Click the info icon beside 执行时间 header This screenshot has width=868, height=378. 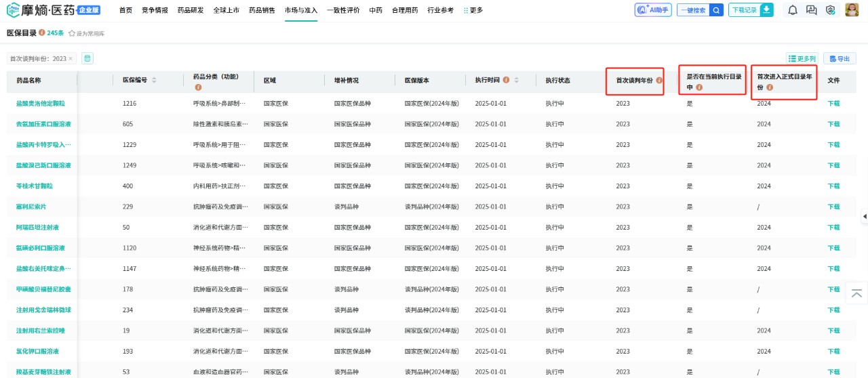pyautogui.click(x=506, y=80)
